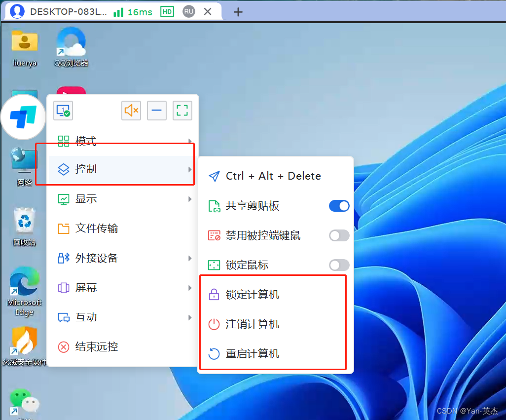The height and width of the screenshot is (420, 506).
Task: Click the 16ms latency signal indicator
Action: click(x=133, y=12)
